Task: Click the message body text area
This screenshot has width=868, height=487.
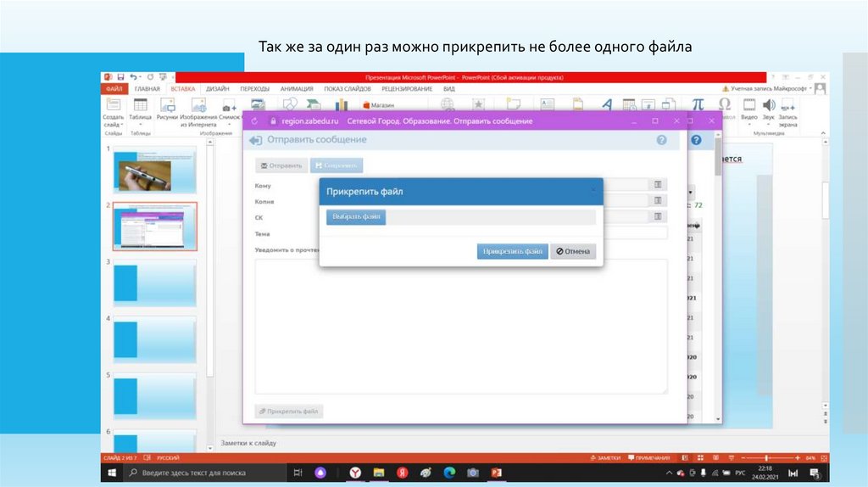Action: tap(461, 327)
